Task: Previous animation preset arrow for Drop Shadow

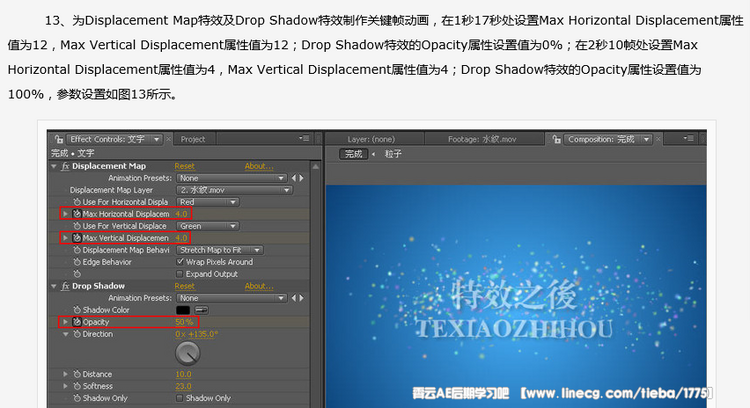Action: [x=294, y=298]
